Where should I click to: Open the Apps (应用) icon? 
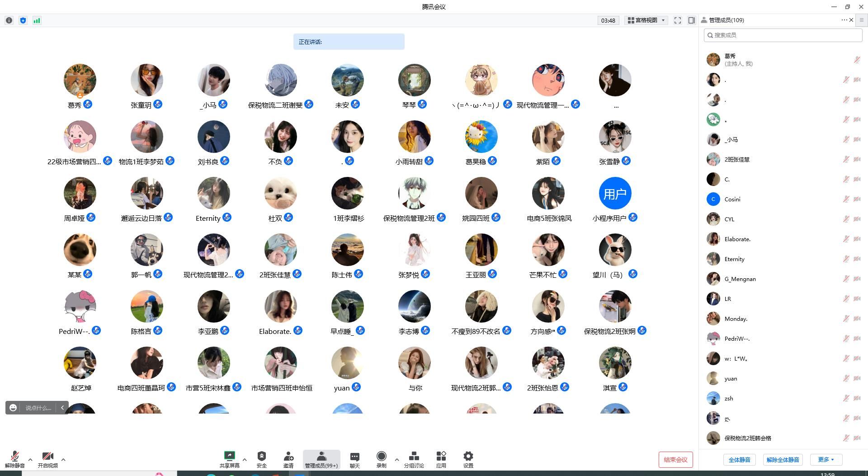(441, 457)
